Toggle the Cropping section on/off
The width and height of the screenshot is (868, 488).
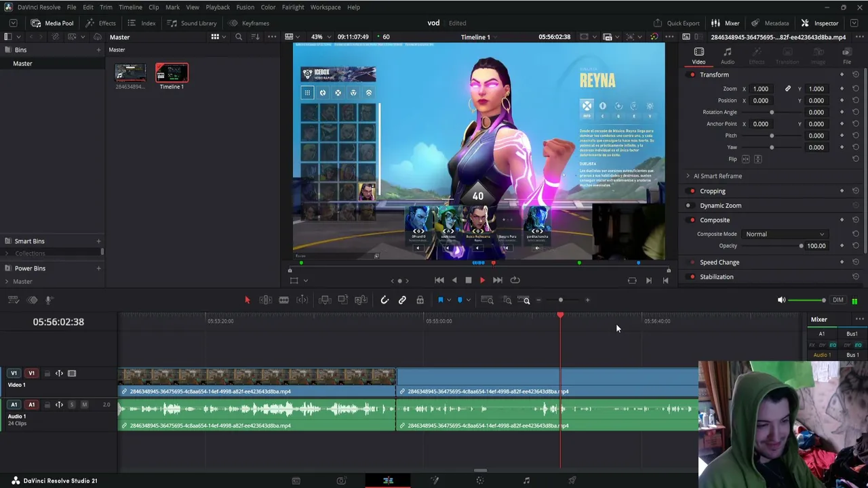[x=692, y=191]
